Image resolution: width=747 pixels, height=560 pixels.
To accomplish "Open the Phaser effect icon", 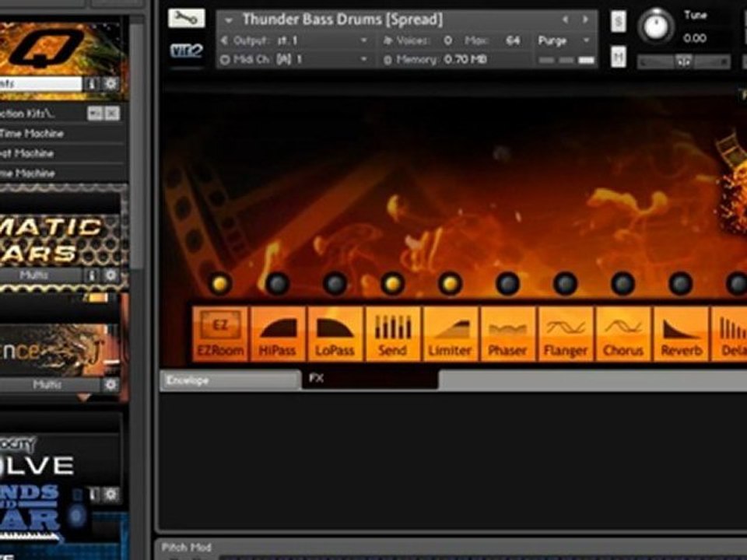I will pyautogui.click(x=508, y=334).
